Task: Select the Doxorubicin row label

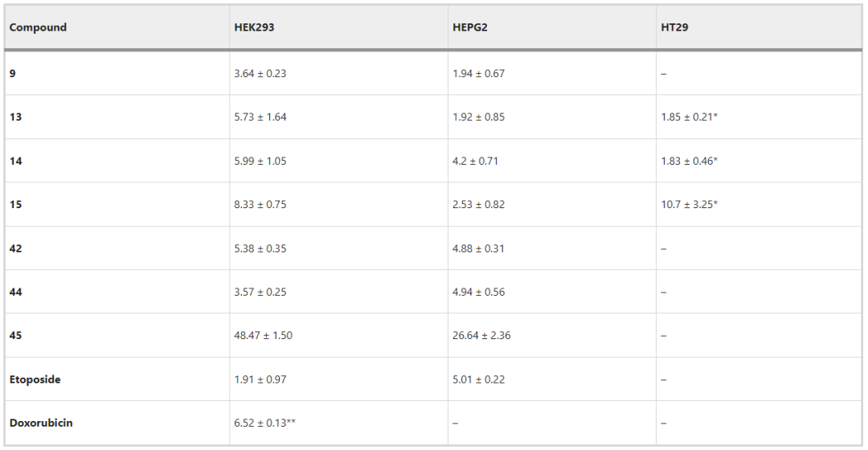Action: [41, 423]
